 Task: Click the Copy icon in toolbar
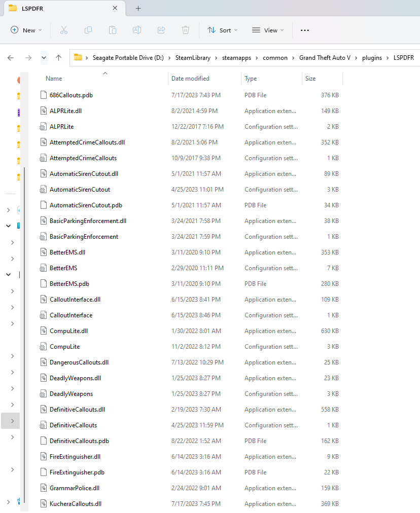[88, 30]
